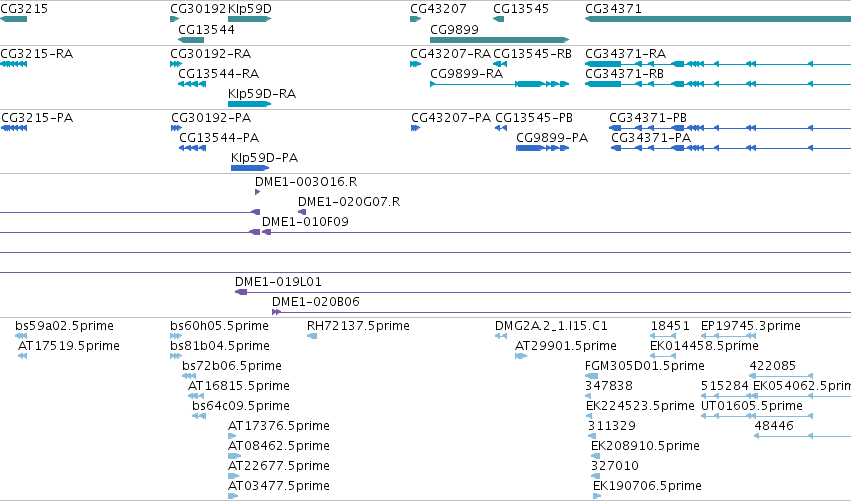Select EST EK224523.5prime
851x501 pixels.
[x=640, y=407]
